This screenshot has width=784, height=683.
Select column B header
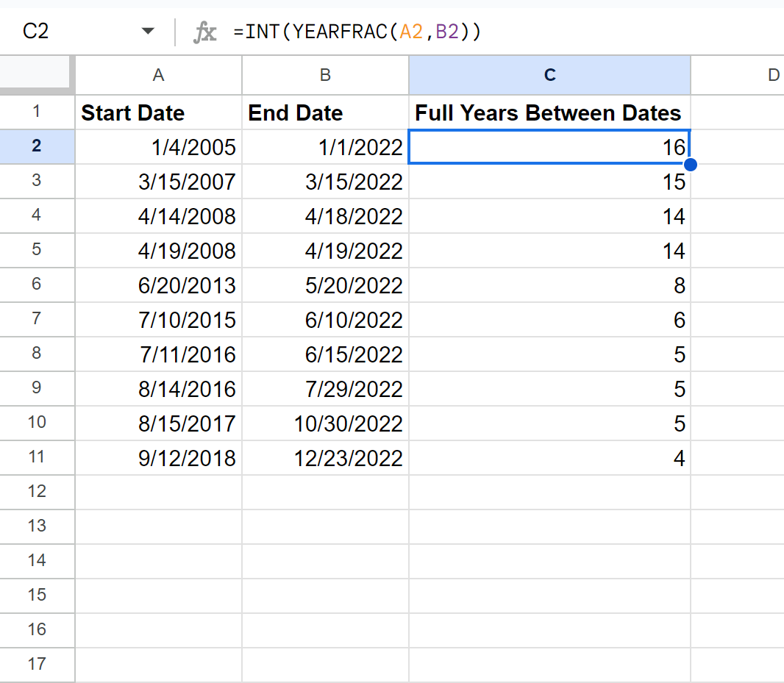coord(326,75)
